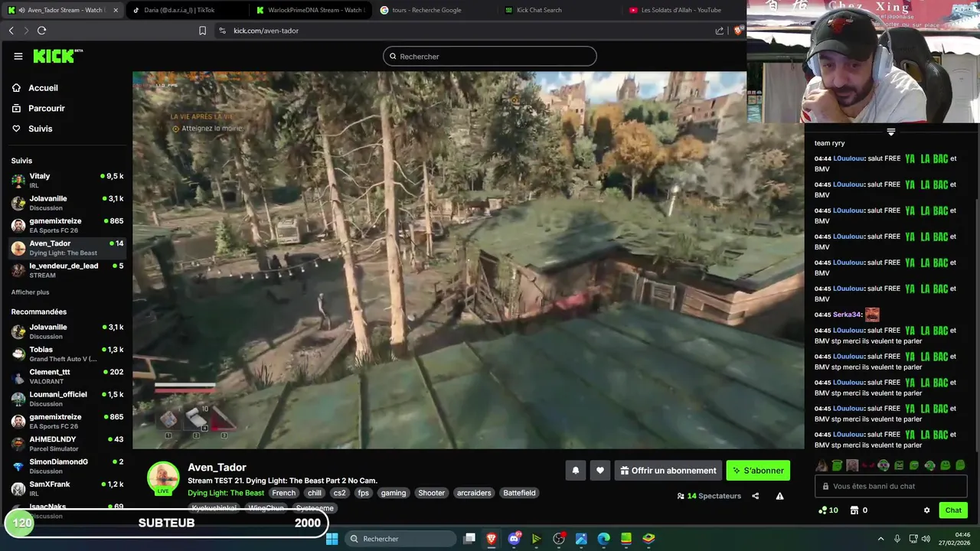The height and width of the screenshot is (551, 980).
Task: Bookmark this page in the address bar
Action: (202, 31)
